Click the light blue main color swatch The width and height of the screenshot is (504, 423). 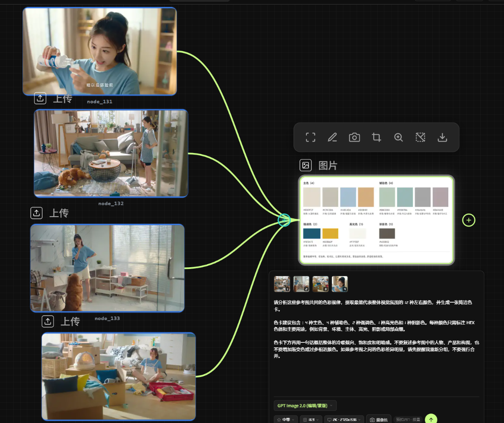348,197
